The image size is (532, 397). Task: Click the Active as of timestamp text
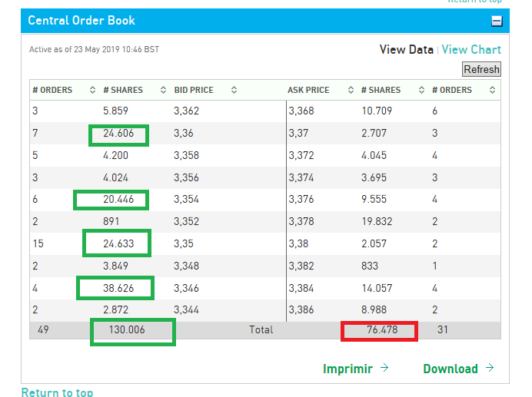(x=94, y=49)
